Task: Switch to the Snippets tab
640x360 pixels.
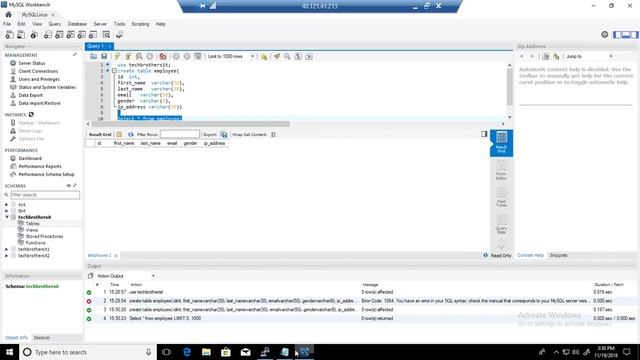Action: point(558,255)
